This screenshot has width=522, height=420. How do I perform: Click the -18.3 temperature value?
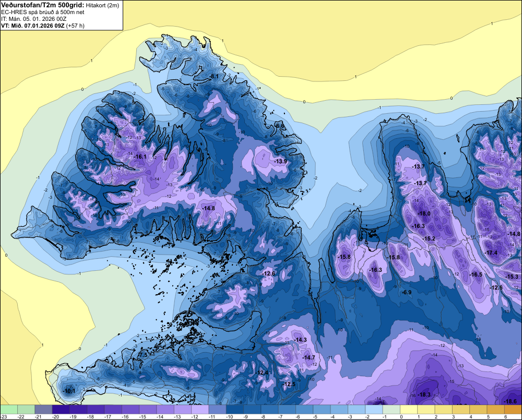click(x=424, y=395)
